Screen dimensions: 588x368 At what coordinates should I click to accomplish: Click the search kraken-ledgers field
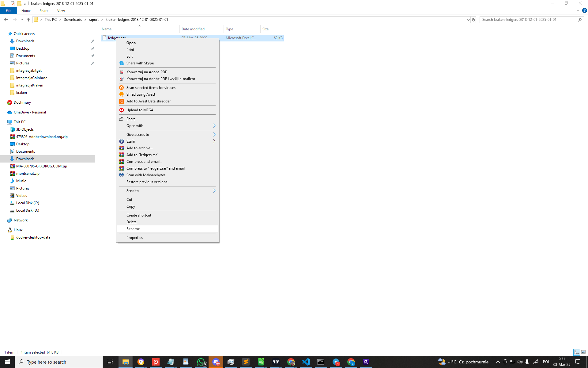coord(528,20)
